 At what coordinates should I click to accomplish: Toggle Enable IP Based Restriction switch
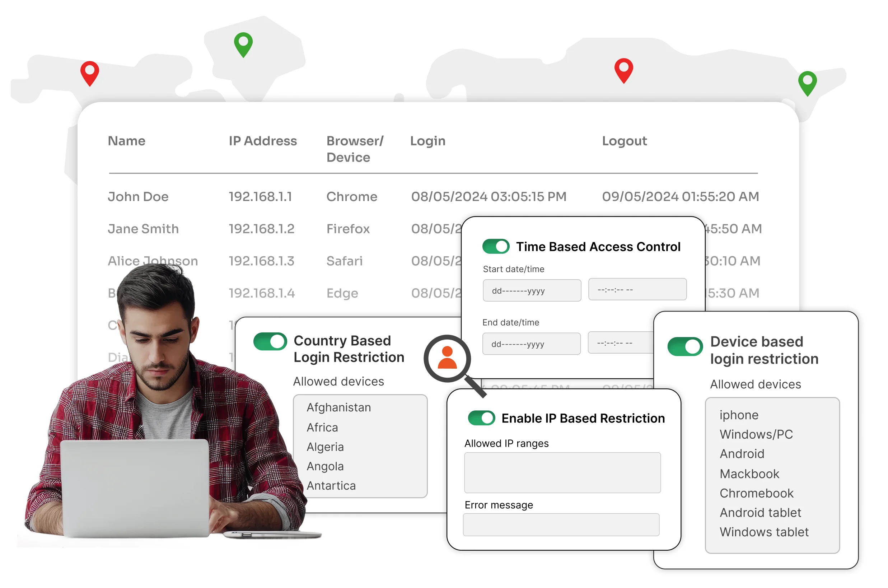(481, 418)
